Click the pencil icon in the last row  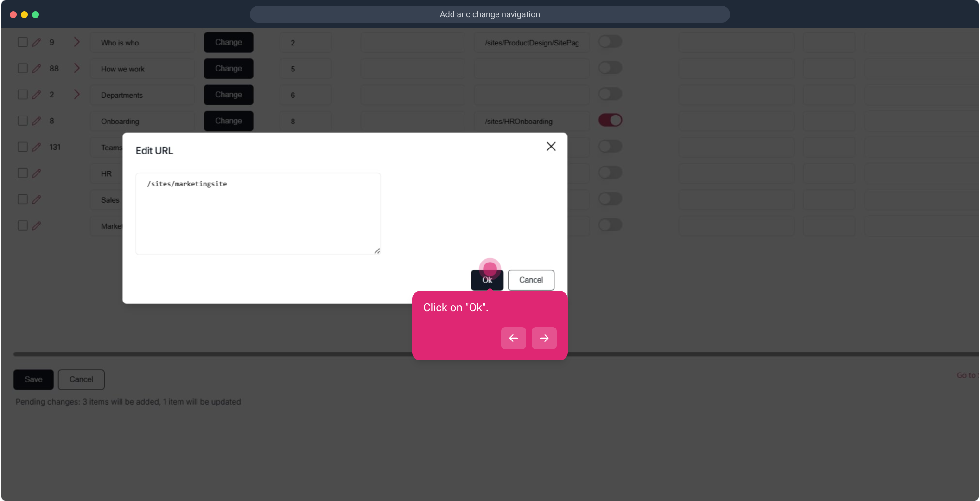(x=37, y=226)
